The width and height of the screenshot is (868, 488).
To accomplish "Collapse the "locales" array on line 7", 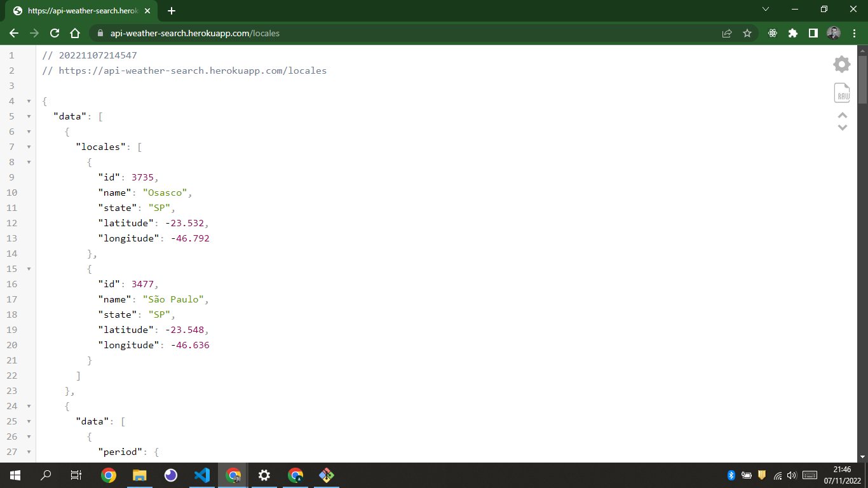I will coord(29,147).
